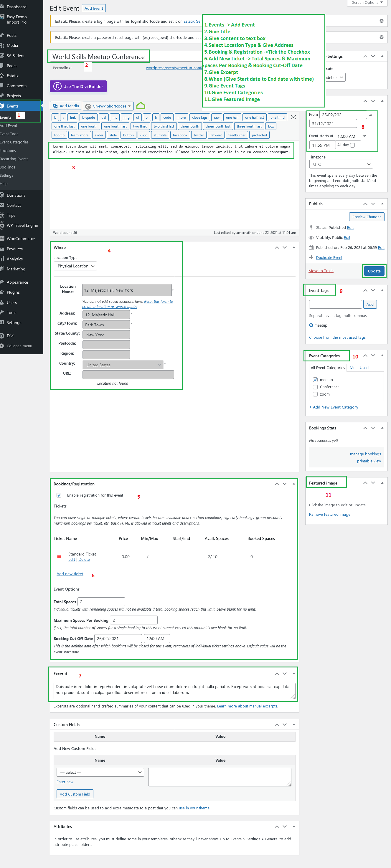Move Publish panel up arrow
The height and width of the screenshot is (868, 391).
pos(365,204)
